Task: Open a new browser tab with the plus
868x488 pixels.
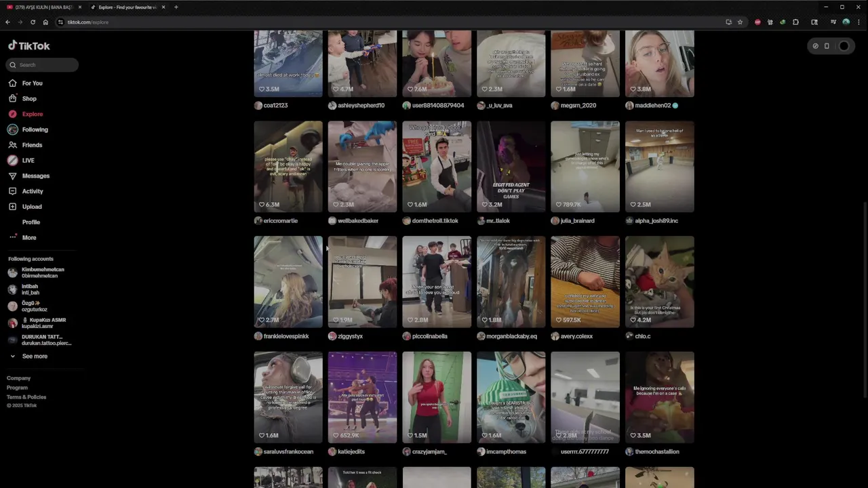Action: pos(176,7)
